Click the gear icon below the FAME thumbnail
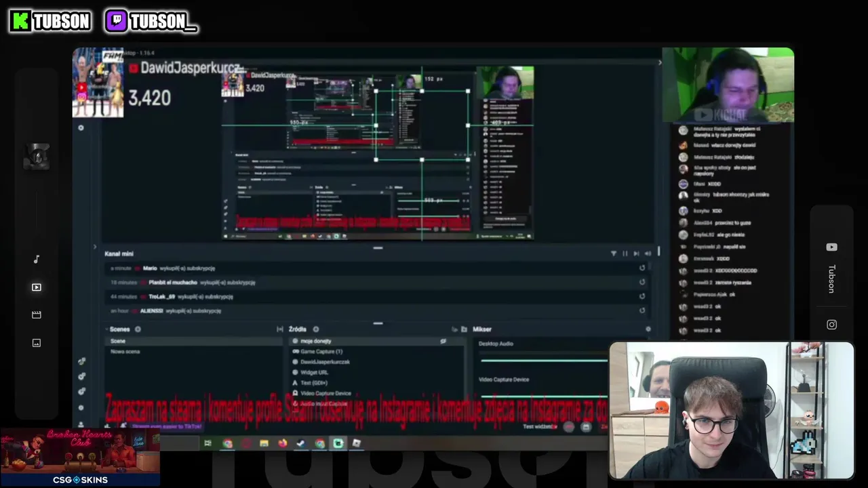 tap(81, 127)
